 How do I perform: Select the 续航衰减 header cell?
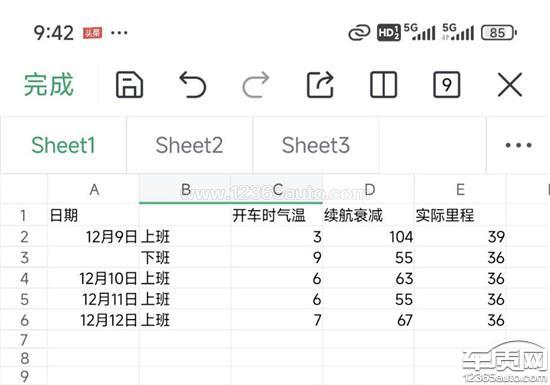pos(368,215)
